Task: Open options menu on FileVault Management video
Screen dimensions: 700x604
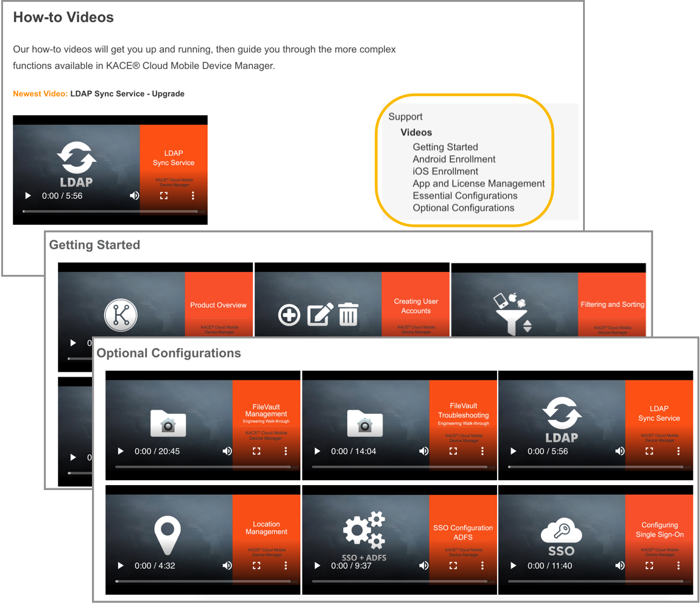Action: 286,452
